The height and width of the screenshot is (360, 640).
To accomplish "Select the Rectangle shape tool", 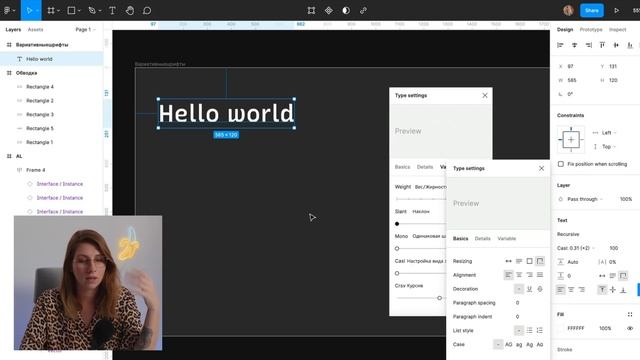I will coord(71,10).
